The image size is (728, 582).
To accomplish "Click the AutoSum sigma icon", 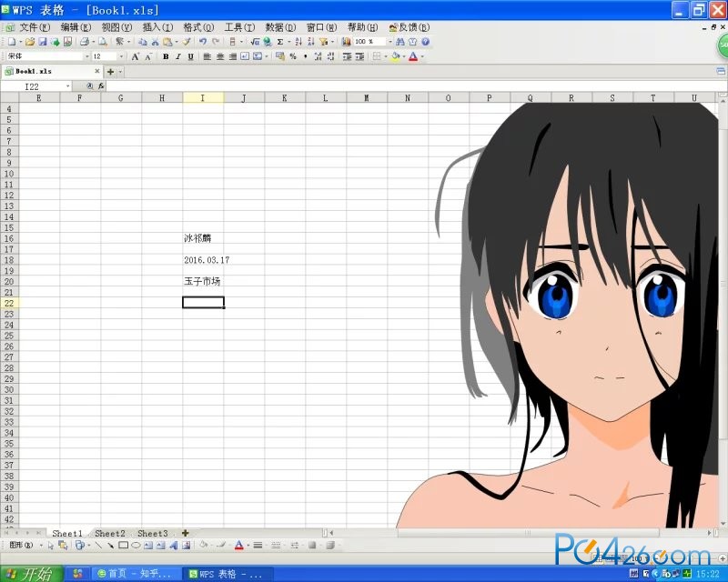I will pyautogui.click(x=280, y=42).
